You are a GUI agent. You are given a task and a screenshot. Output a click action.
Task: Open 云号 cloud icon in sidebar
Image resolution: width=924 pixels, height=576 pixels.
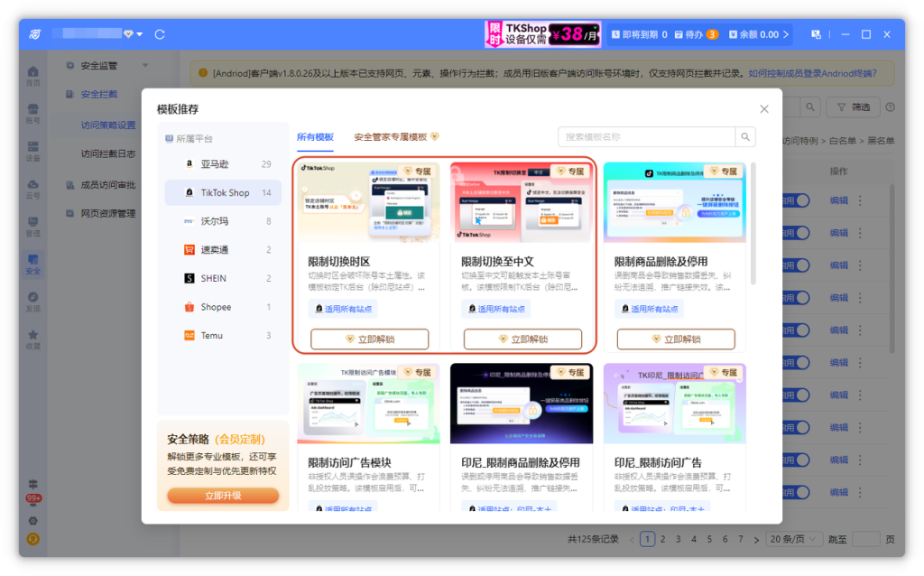tap(33, 189)
